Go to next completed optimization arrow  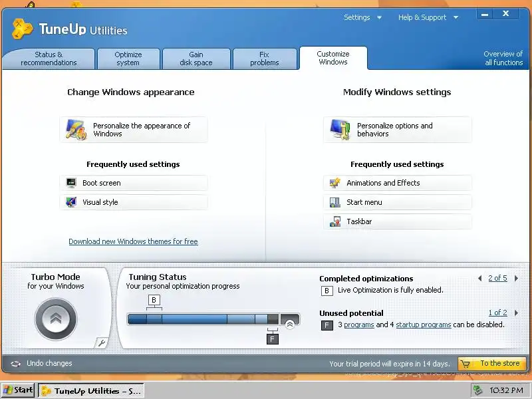tap(517, 278)
